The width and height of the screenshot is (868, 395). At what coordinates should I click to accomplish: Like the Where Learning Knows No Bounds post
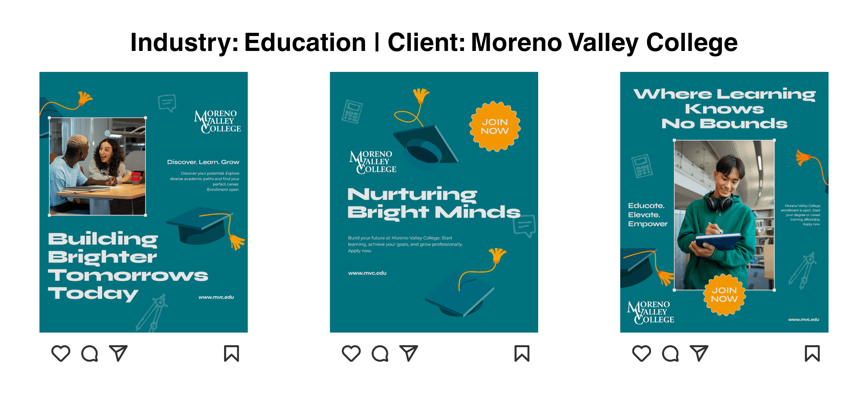[642, 354]
